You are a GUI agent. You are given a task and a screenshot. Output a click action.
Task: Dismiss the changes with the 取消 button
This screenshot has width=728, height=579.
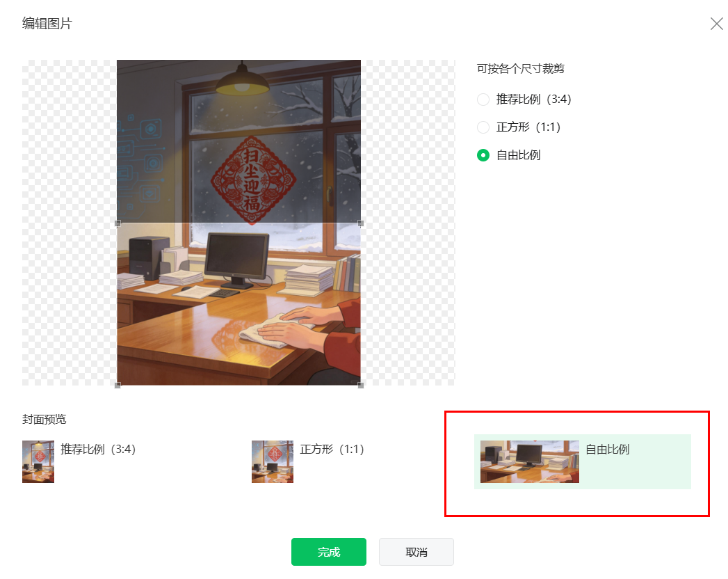point(416,552)
